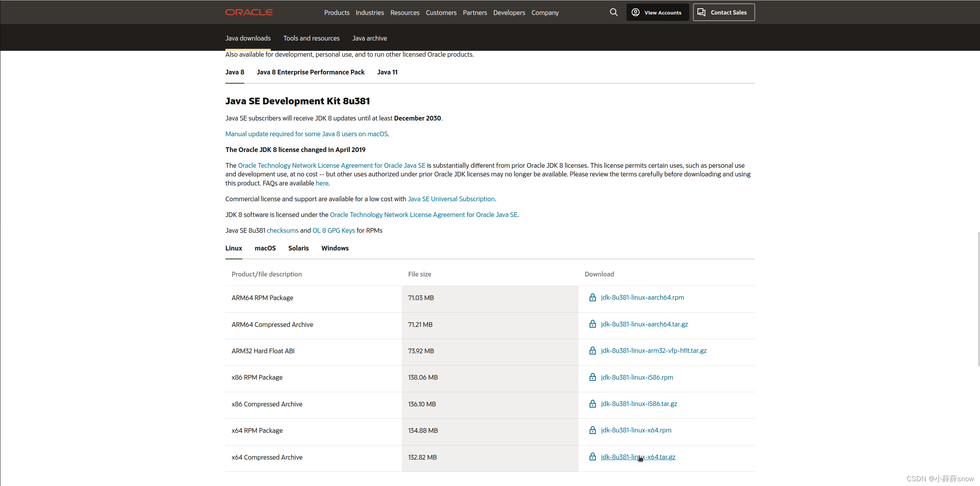The height and width of the screenshot is (486, 980).
Task: Open the Products menu
Action: tap(337, 13)
